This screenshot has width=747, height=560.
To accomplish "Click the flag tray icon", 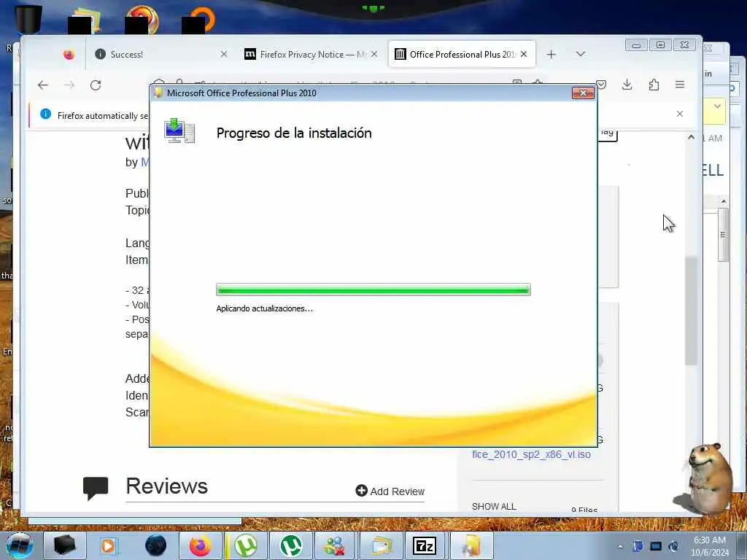I will [638, 547].
